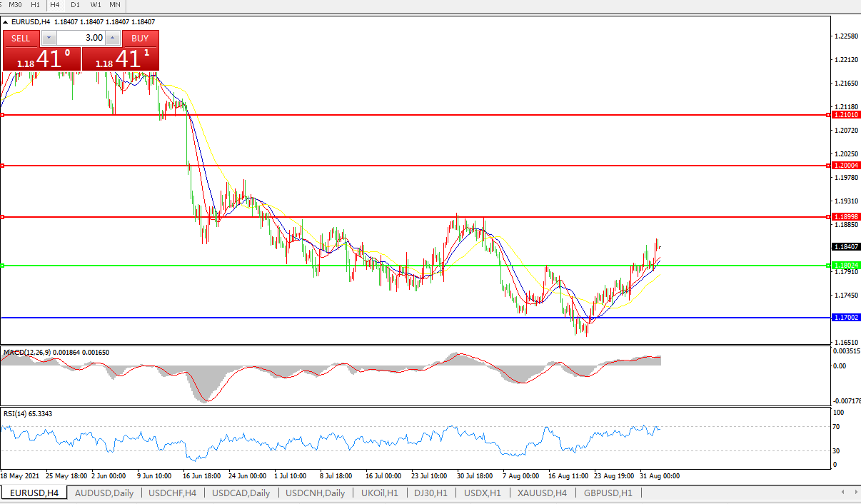Open the AUDUSD,Daily chart tab
The image size is (861, 504).
104,493
